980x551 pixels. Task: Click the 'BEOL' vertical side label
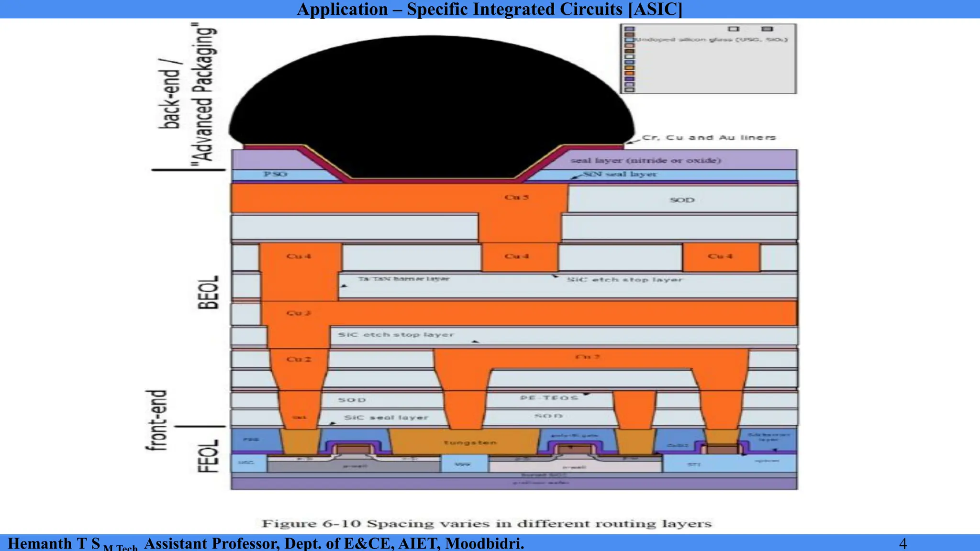(209, 292)
